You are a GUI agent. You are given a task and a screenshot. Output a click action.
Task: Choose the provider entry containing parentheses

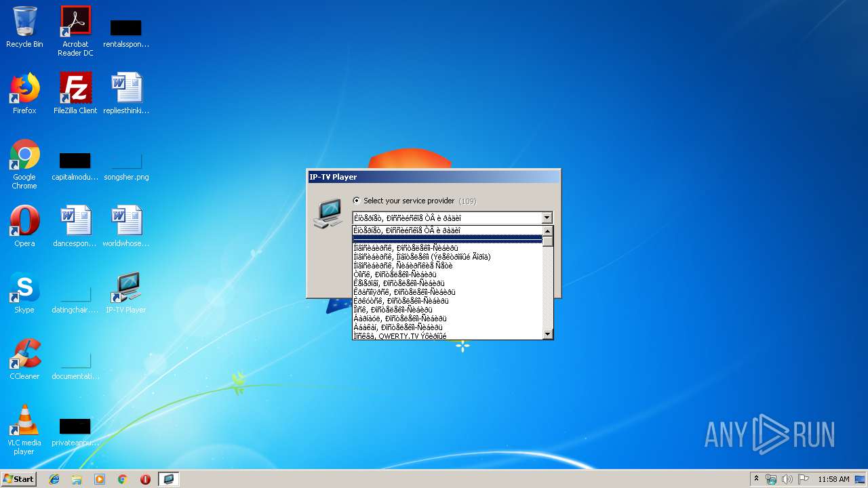[448, 257]
